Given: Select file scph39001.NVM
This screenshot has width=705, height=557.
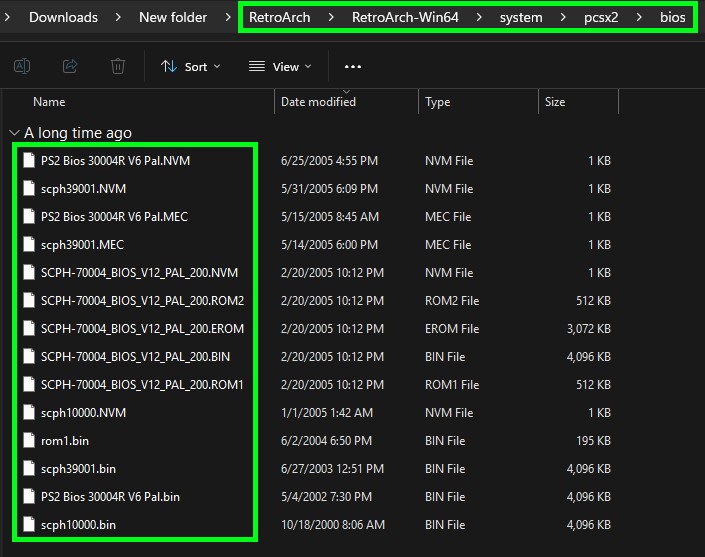Looking at the screenshot, I should [x=83, y=189].
